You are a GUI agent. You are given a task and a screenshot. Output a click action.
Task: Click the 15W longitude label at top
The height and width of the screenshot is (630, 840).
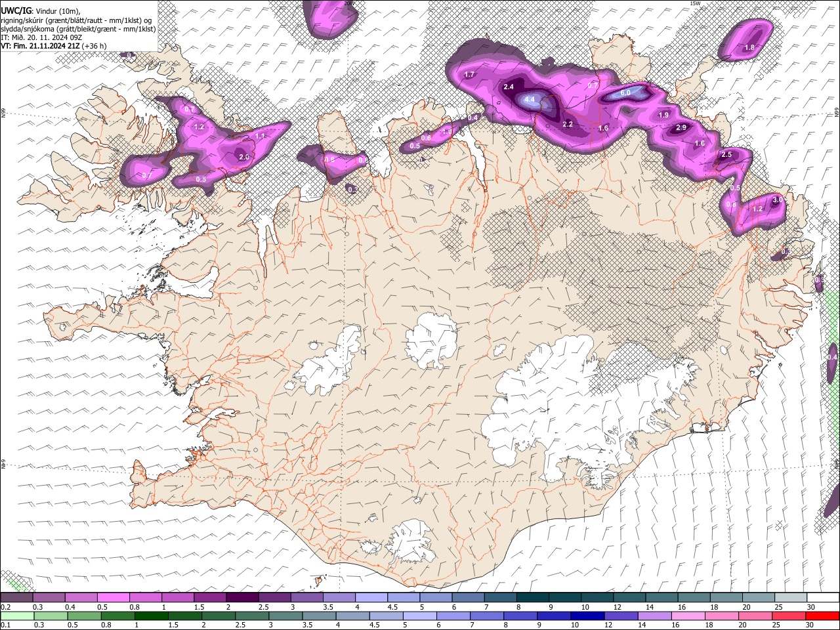coord(696,3)
